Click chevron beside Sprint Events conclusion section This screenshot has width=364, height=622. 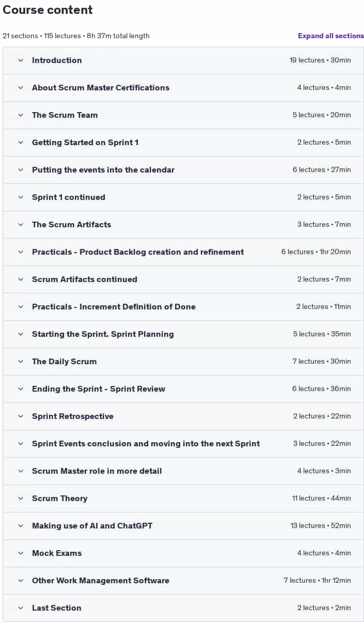[21, 443]
